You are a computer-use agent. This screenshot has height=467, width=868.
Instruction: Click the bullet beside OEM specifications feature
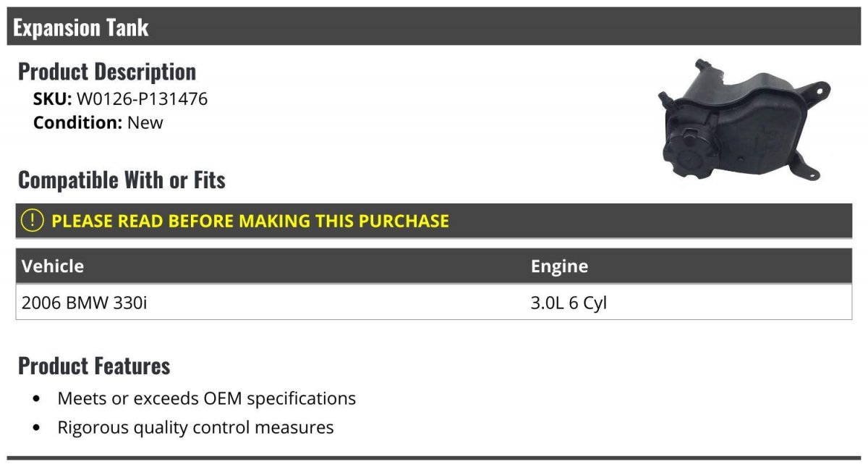37,399
